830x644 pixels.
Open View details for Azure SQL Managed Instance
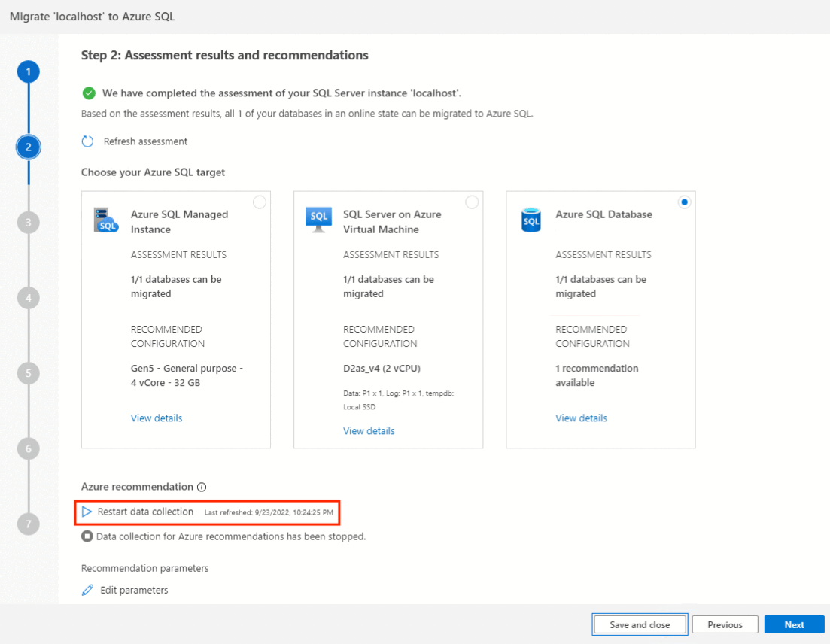[x=157, y=418]
